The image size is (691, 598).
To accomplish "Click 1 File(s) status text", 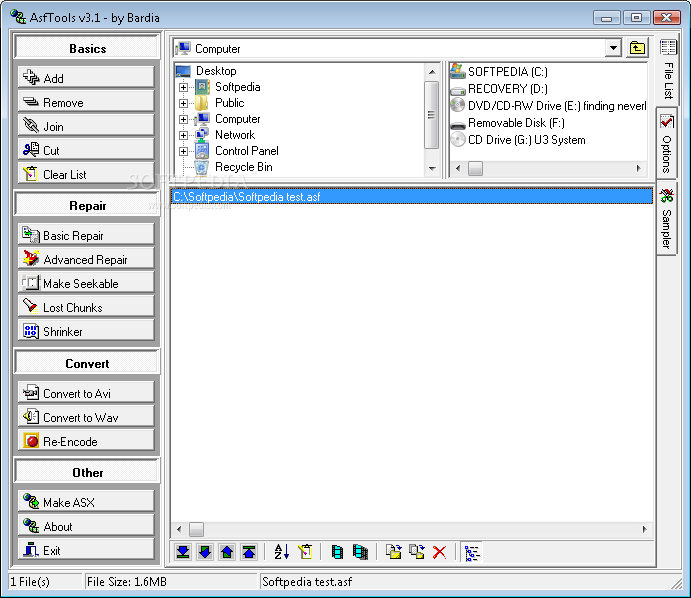I will [30, 582].
